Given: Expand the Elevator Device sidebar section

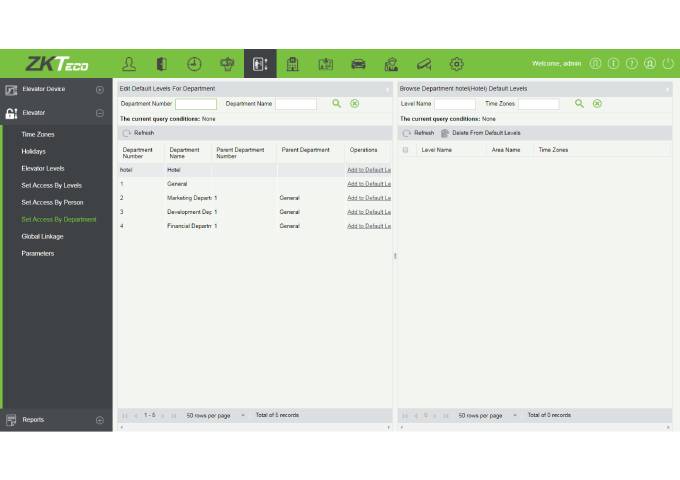Looking at the screenshot, I should click(x=100, y=89).
